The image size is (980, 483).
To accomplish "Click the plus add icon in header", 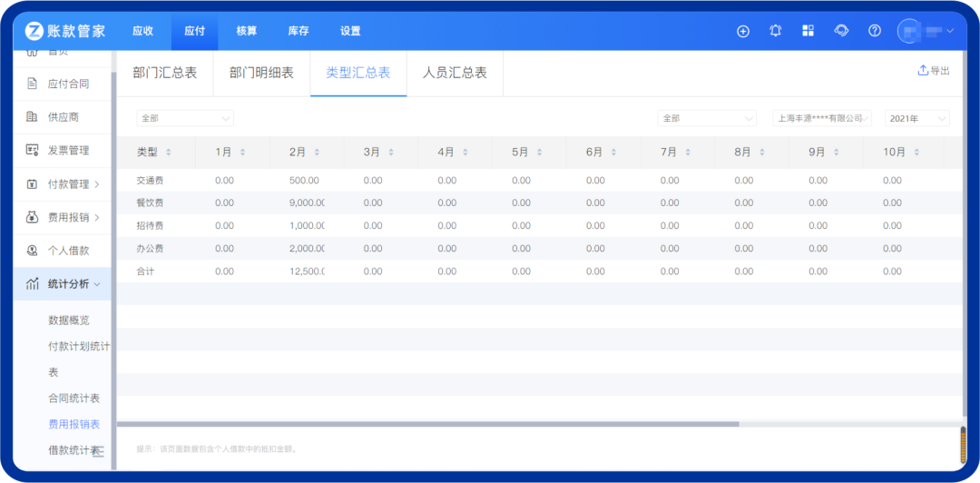I will [x=743, y=31].
